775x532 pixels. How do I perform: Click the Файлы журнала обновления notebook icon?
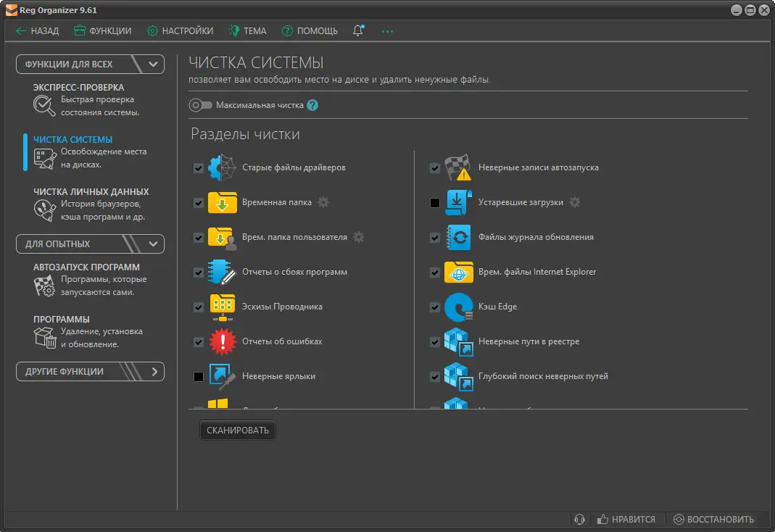click(x=458, y=238)
